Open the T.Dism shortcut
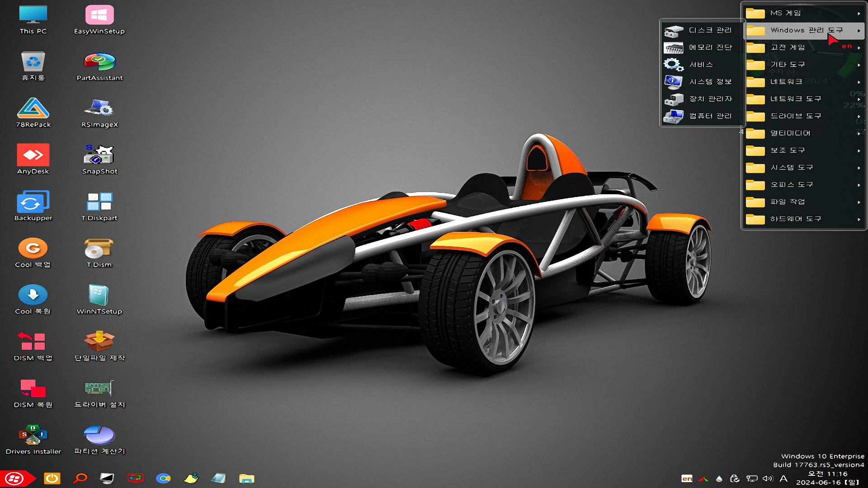The image size is (868, 488). click(x=99, y=253)
